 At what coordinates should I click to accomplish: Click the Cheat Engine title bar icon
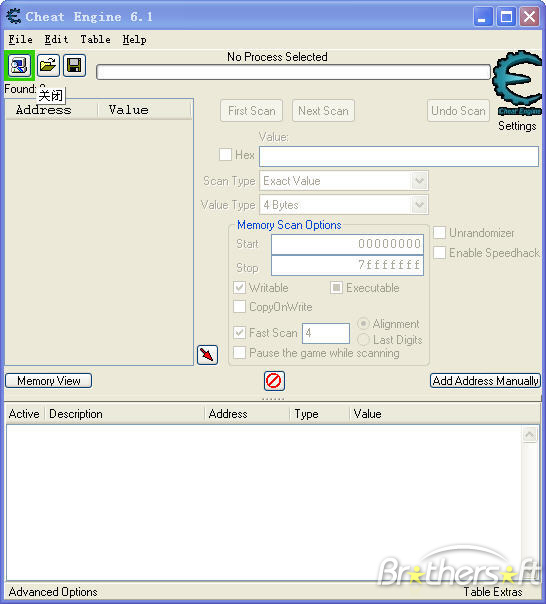[13, 17]
